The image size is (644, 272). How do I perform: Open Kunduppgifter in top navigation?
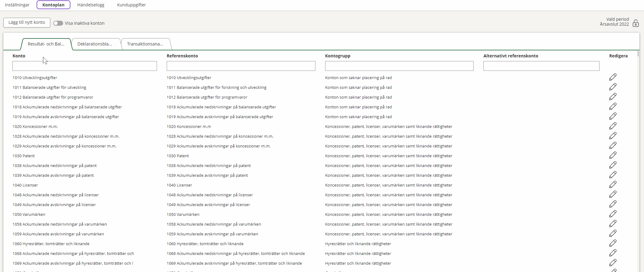point(131,5)
